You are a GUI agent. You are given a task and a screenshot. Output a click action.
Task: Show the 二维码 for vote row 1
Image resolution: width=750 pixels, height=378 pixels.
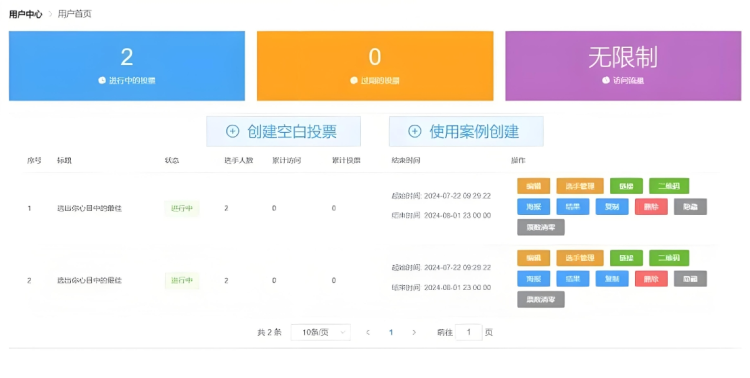click(669, 186)
